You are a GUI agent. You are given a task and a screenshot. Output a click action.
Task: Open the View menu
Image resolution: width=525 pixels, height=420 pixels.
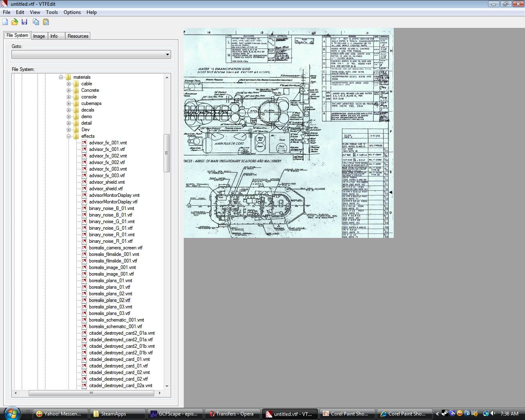point(35,12)
